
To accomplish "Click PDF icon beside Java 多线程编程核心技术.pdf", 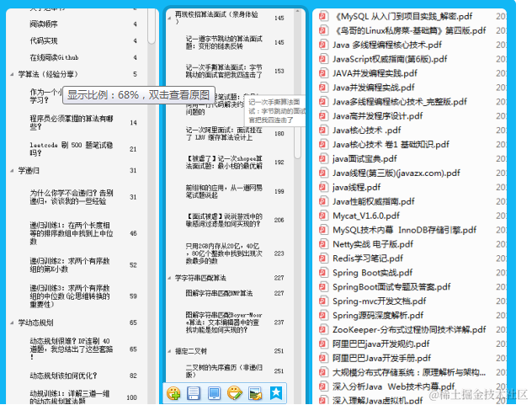I will click(x=323, y=45).
